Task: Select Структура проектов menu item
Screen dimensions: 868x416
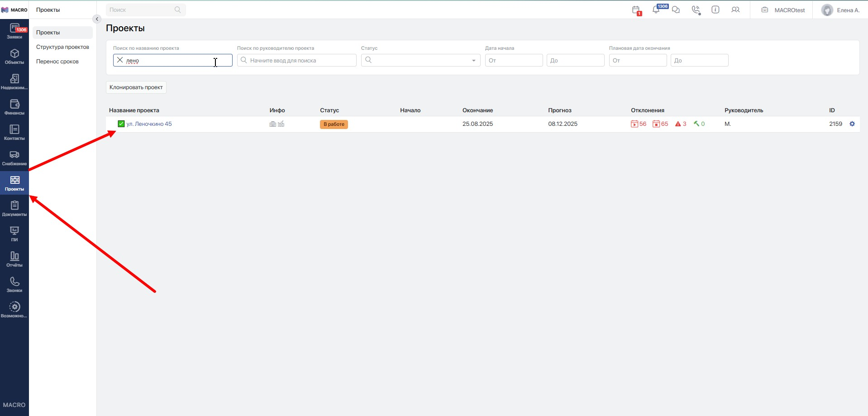Action: tap(62, 47)
